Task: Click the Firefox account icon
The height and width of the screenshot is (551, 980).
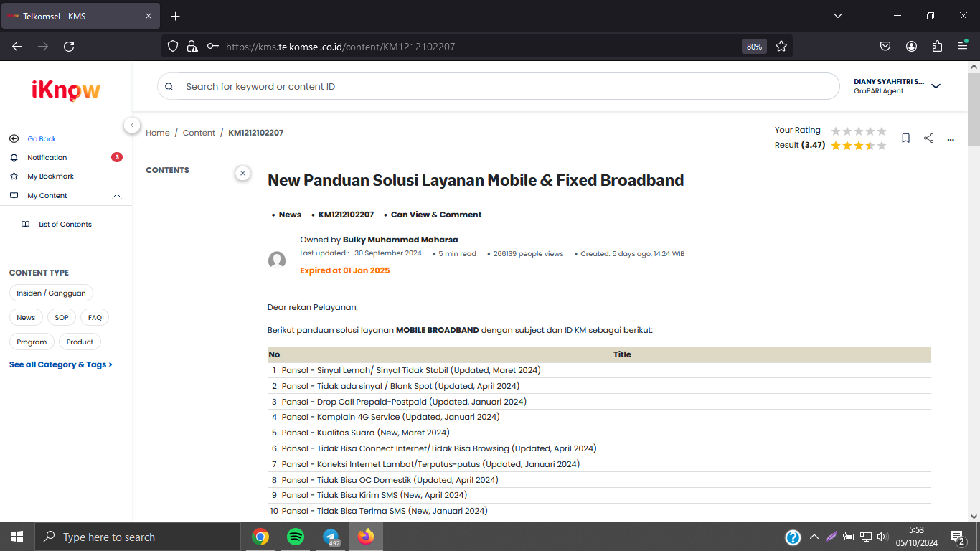Action: tap(911, 47)
